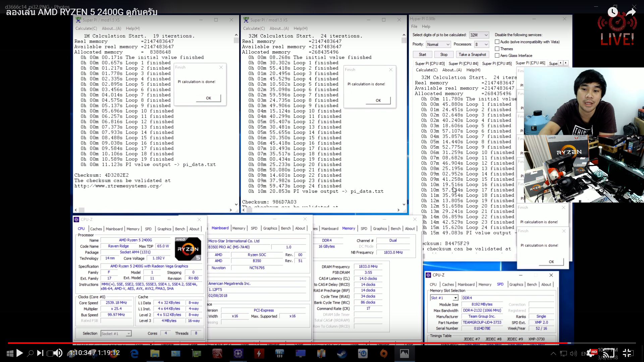Click the 32M window scrollbar up arrow
Viewport: 644px width, 362px height.
pos(404,35)
